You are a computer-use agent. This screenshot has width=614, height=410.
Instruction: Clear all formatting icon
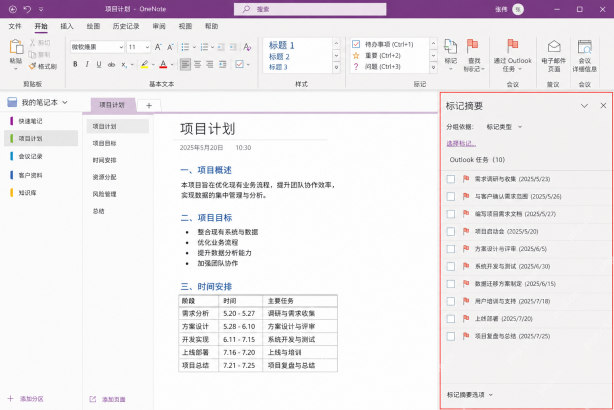pyautogui.click(x=247, y=47)
